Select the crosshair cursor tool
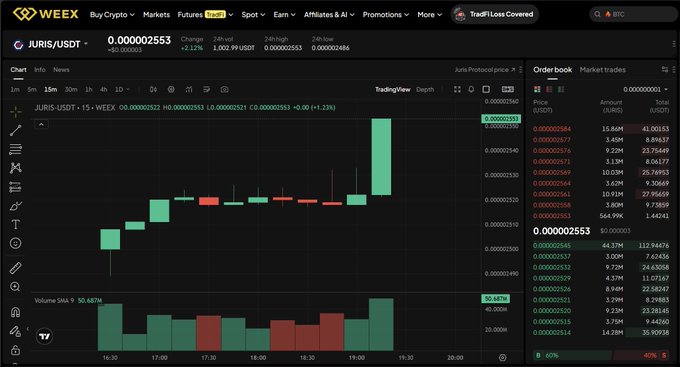The width and height of the screenshot is (680, 367). coord(16,111)
